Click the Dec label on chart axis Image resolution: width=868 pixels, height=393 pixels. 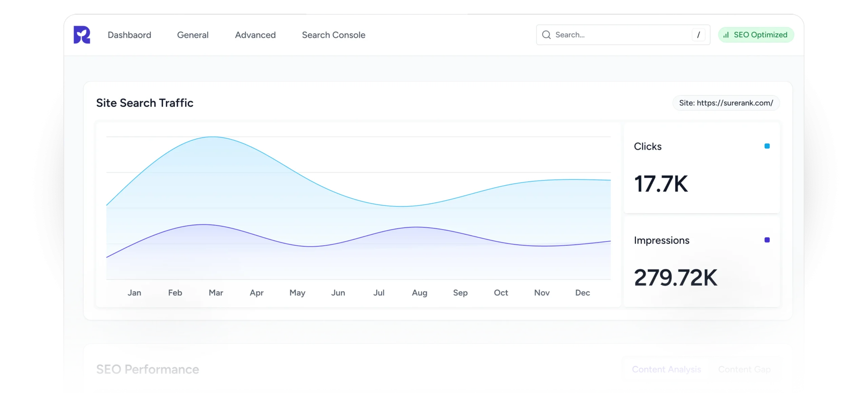tap(583, 293)
